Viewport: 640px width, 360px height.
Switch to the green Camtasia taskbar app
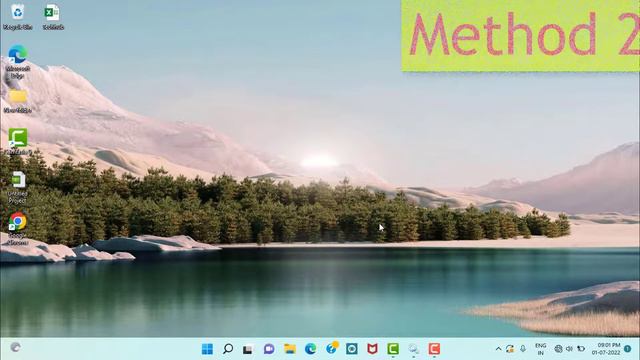(x=393, y=349)
